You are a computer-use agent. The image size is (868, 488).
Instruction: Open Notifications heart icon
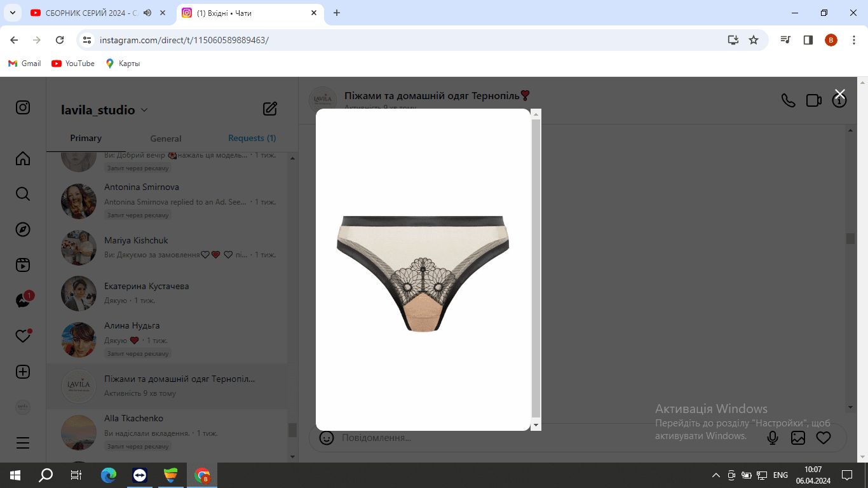23,336
